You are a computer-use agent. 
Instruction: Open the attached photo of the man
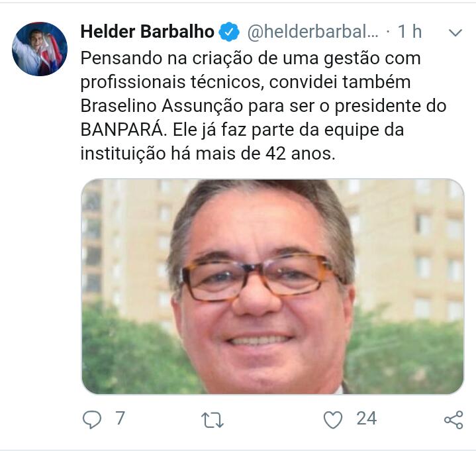pos(273,286)
